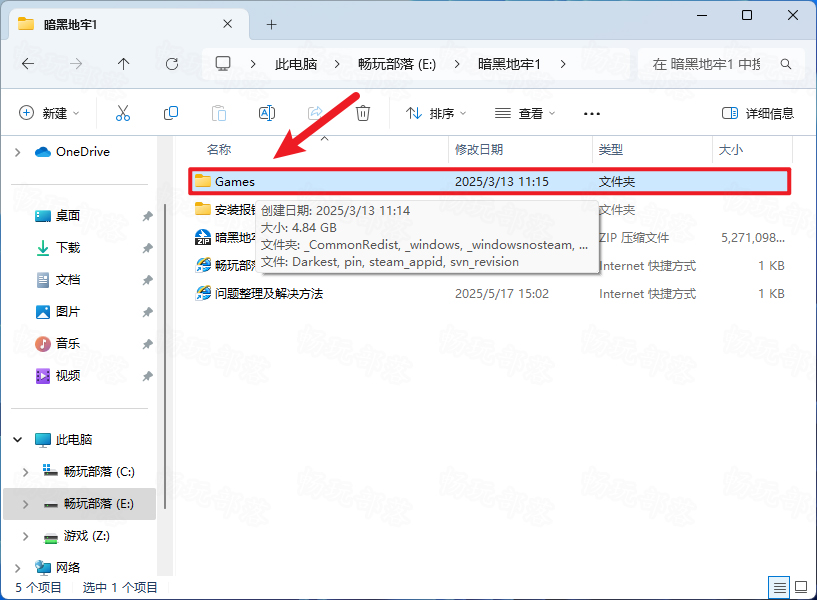Unpin 文档 using its pin icon

coord(147,280)
